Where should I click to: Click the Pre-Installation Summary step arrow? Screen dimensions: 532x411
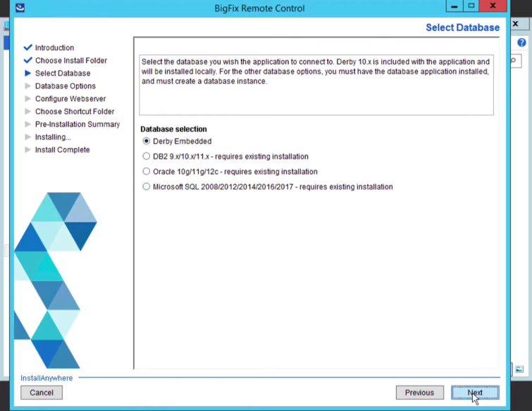coord(27,124)
